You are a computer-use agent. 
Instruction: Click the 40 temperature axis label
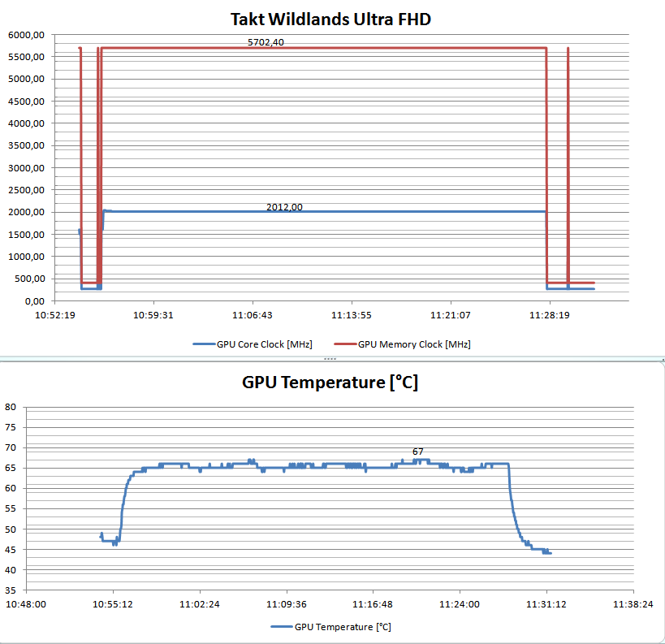11,570
